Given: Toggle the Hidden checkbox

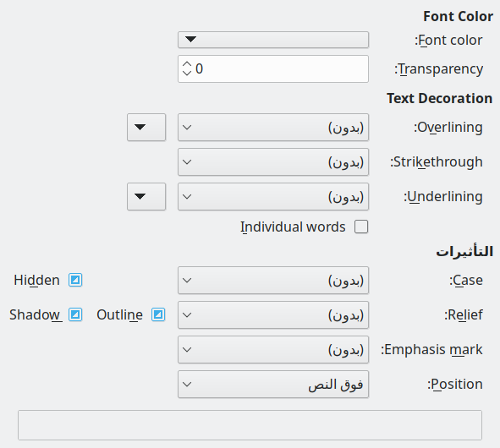Looking at the screenshot, I should click(75, 280).
